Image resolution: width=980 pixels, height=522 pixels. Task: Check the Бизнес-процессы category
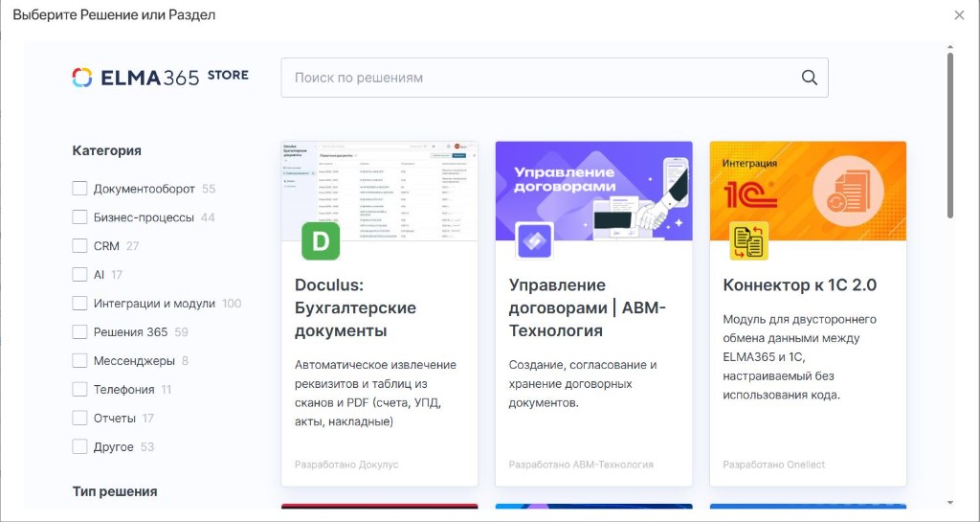pyautogui.click(x=79, y=216)
